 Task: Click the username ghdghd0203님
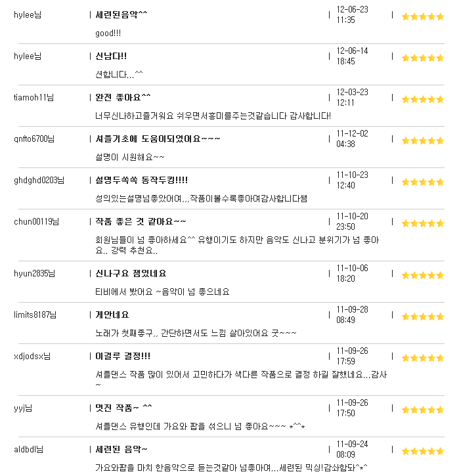39,181
